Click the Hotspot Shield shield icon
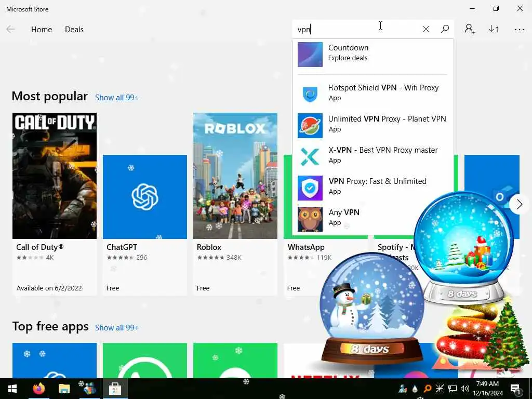The height and width of the screenshot is (399, 532). (310, 95)
